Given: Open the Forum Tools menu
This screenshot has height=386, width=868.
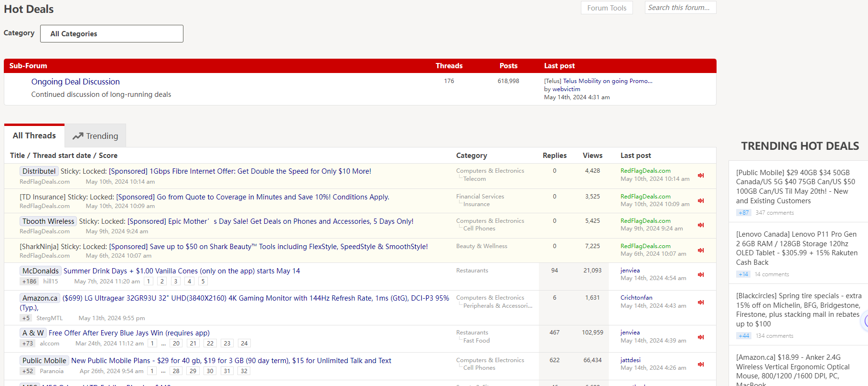Looking at the screenshot, I should (607, 8).
